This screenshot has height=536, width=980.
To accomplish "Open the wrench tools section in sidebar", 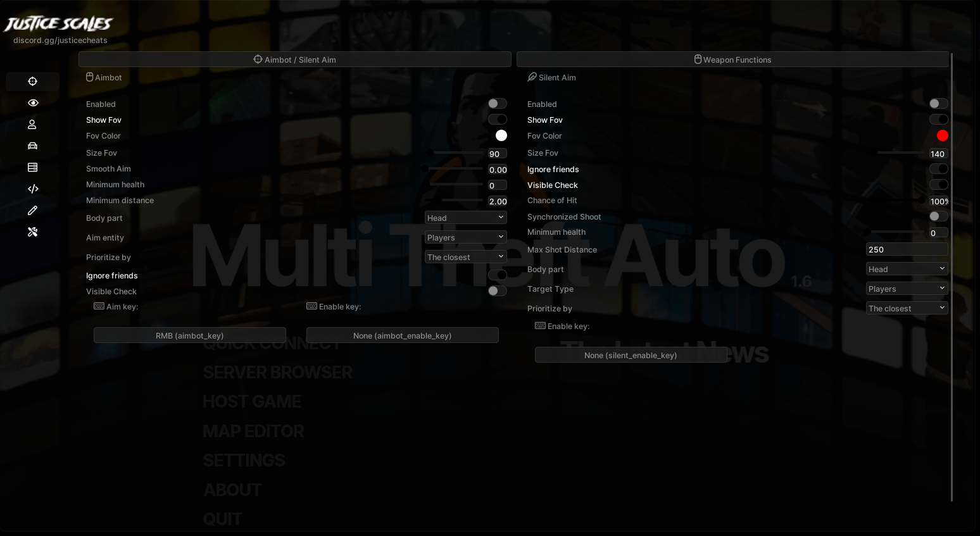I will coord(33,232).
